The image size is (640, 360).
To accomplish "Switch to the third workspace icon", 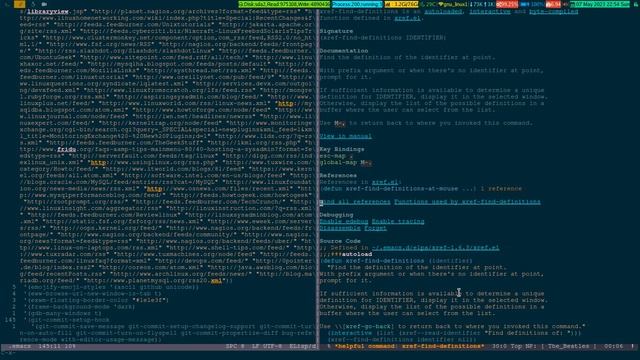I will [x=33, y=4].
